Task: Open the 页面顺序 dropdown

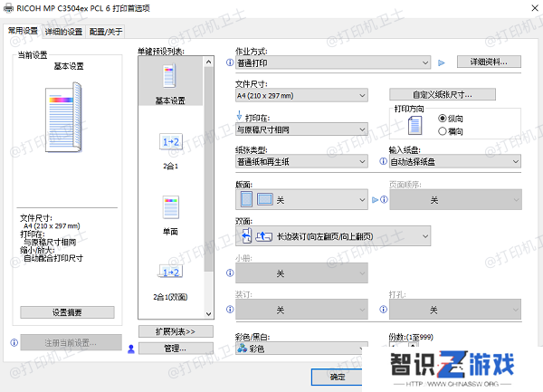Action: (455, 199)
